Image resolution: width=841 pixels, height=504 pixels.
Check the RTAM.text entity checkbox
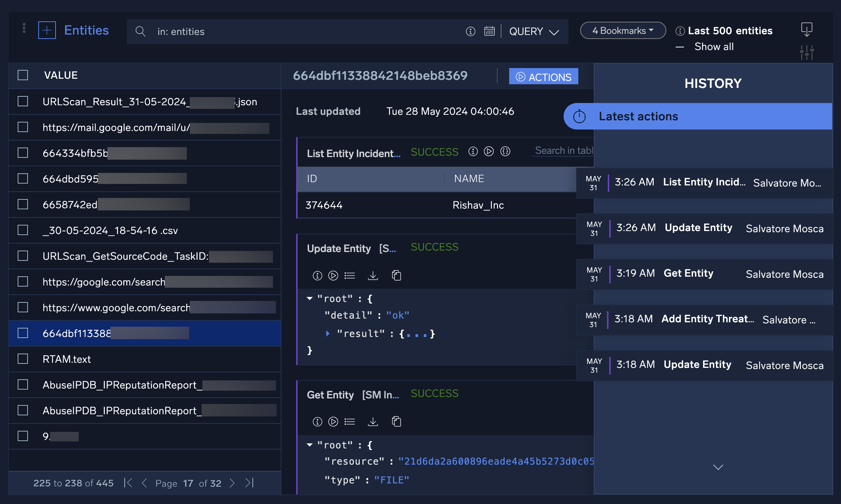pyautogui.click(x=23, y=359)
